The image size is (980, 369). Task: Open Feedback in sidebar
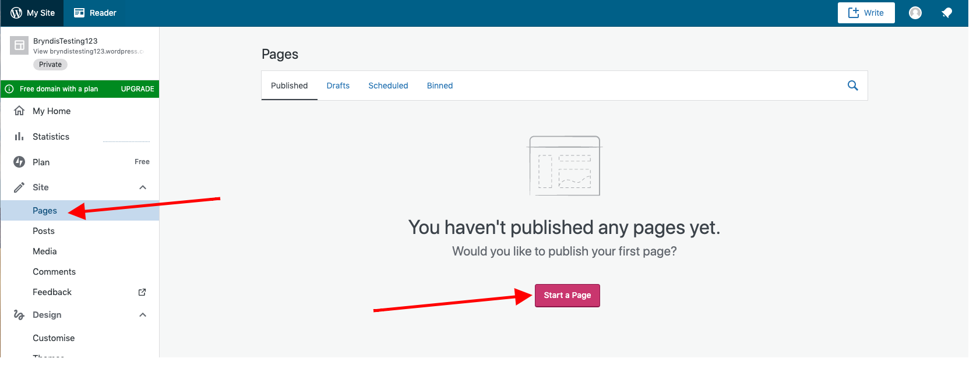80,292
